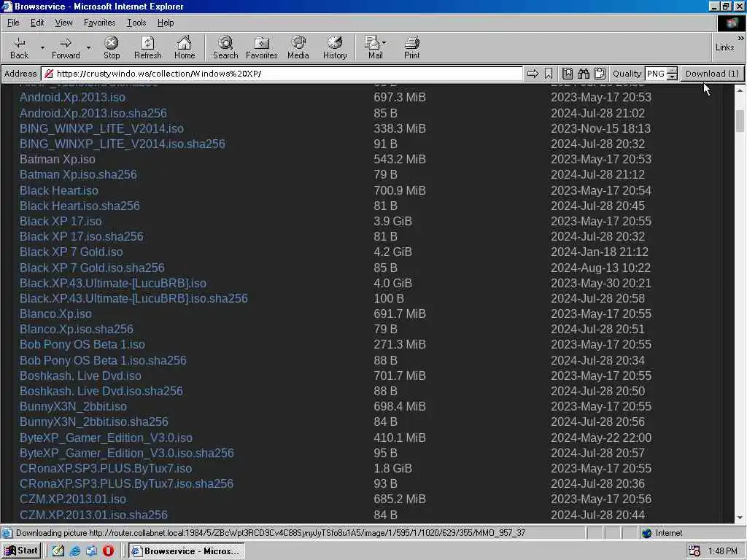Open the Tools menu
The image size is (747, 560).
136,23
